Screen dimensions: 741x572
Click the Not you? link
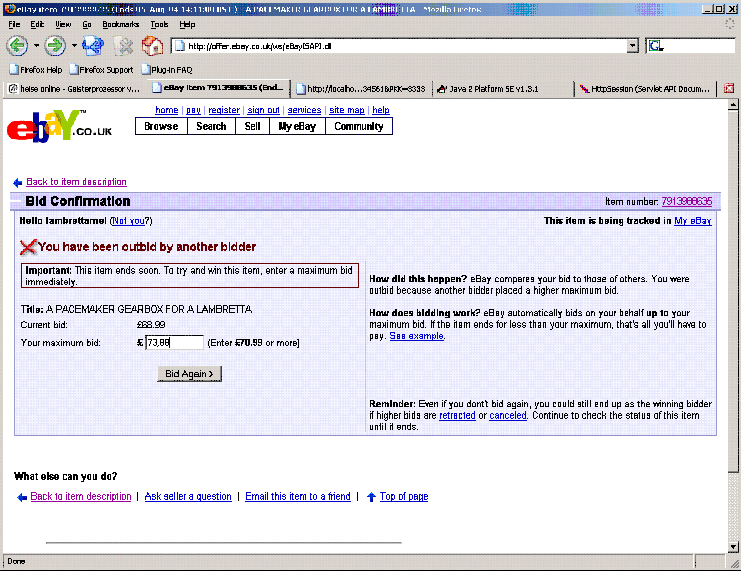pyautogui.click(x=130, y=221)
